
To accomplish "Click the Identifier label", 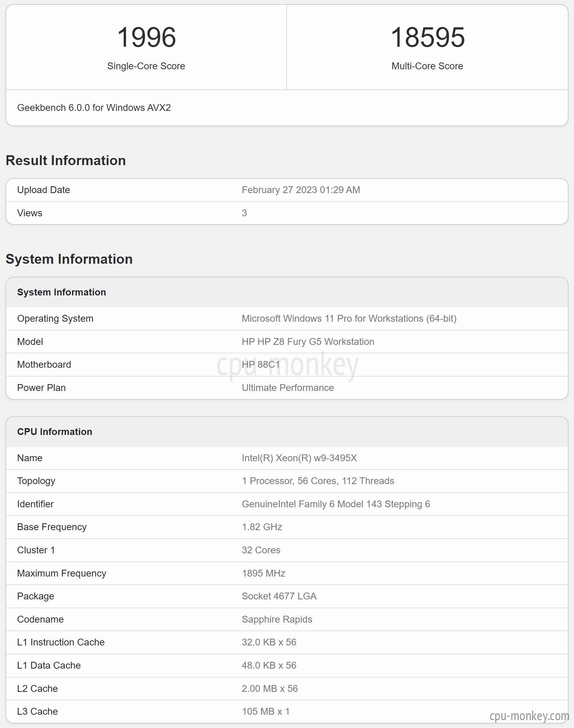I will 35,504.
